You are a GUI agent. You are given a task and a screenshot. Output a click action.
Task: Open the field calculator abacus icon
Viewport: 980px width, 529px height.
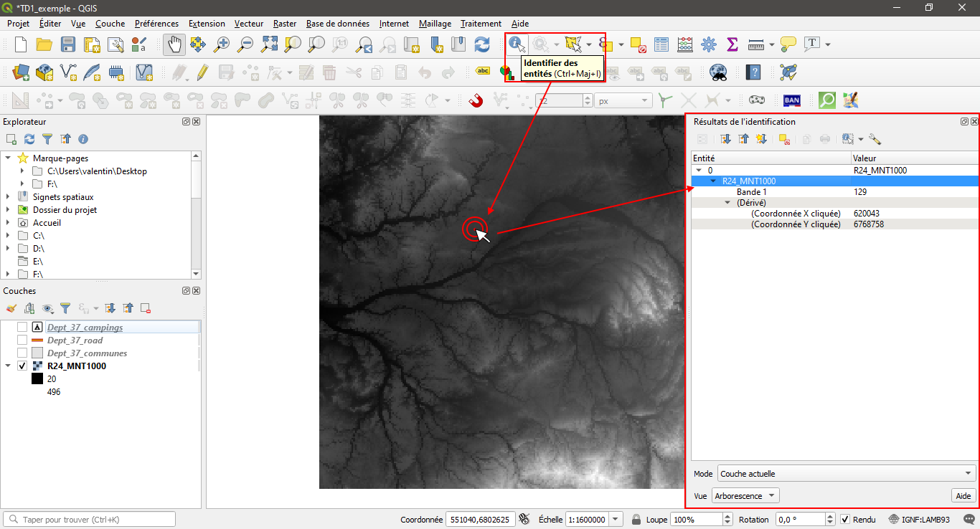[x=685, y=44]
